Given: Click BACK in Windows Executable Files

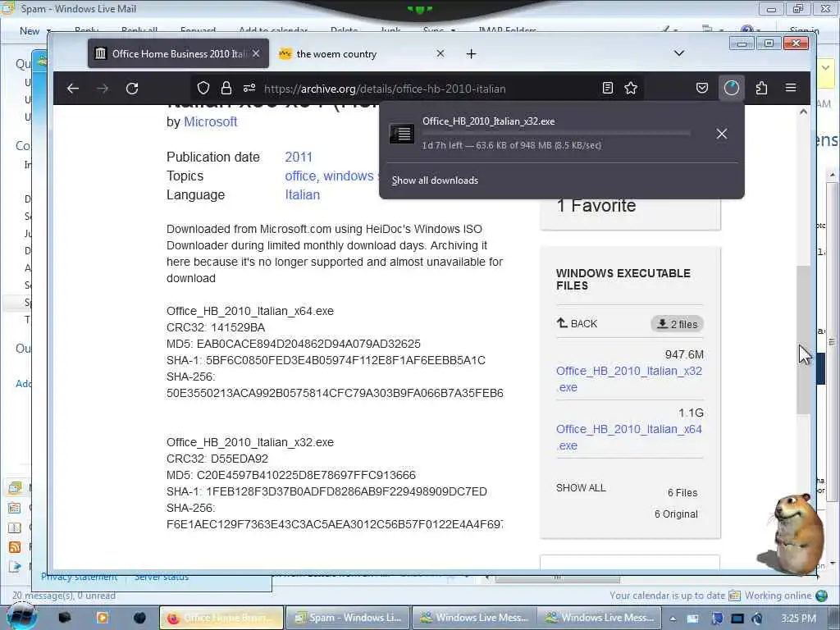Looking at the screenshot, I should 577,323.
